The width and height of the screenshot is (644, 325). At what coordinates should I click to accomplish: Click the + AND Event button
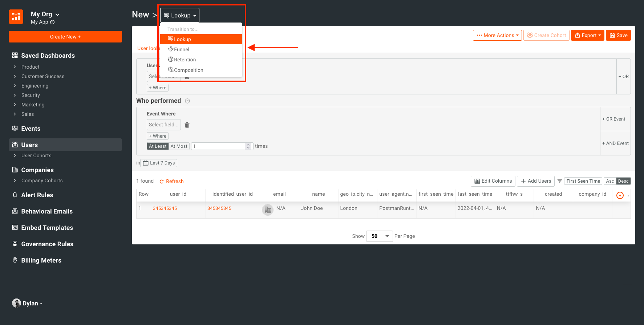pos(615,143)
